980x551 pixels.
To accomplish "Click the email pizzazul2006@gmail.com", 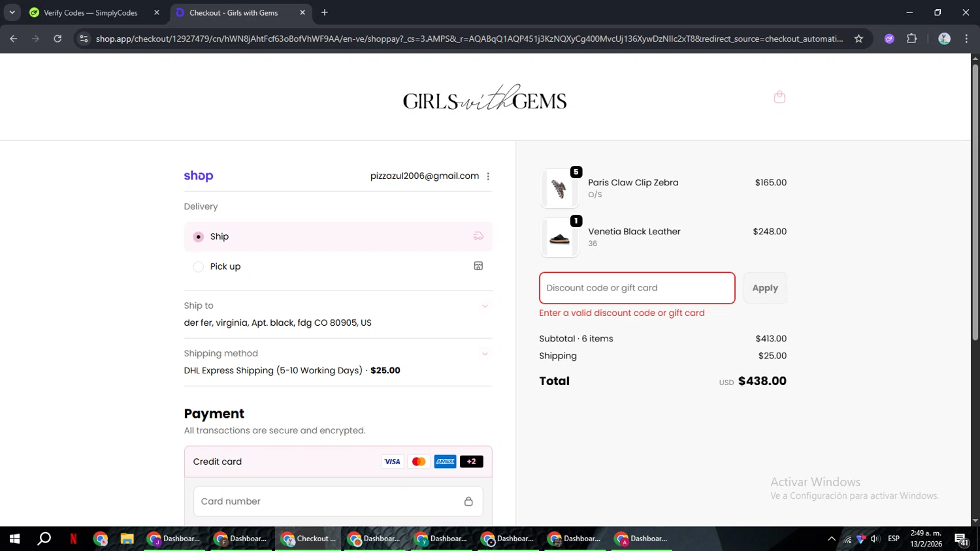I will (425, 176).
